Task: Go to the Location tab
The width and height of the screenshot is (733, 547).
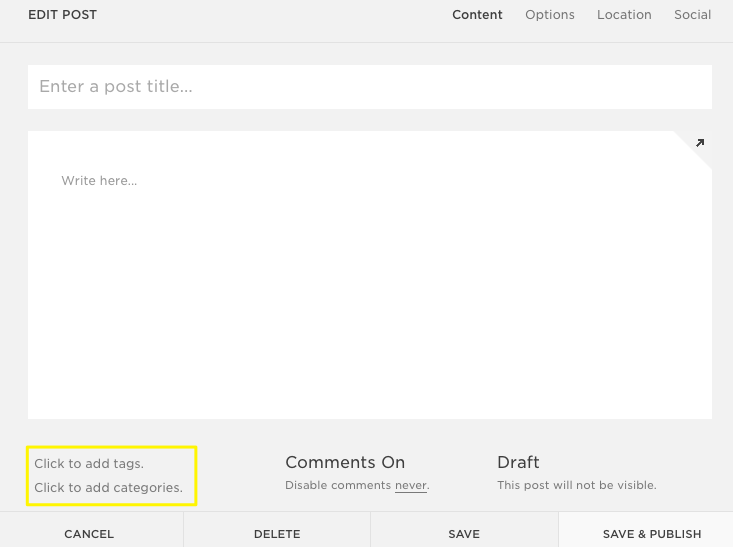Action: pyautogui.click(x=624, y=15)
